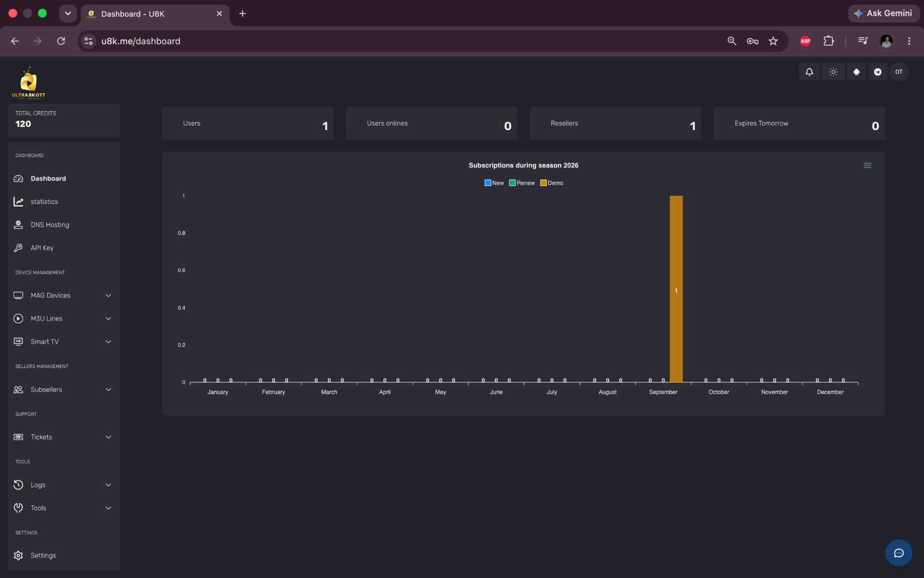Switch to the Dashboard - U8K tab
This screenshot has height=578, width=924.
click(155, 14)
